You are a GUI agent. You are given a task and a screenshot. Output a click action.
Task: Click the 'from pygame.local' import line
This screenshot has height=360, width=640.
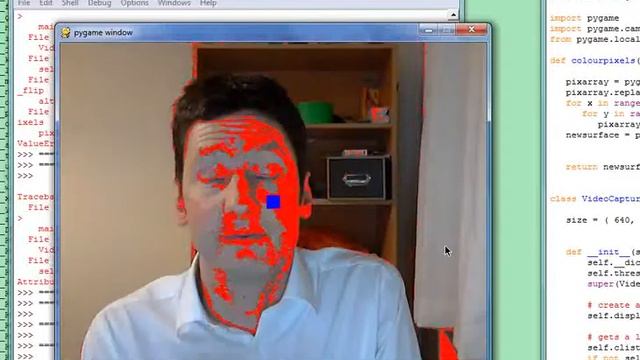[595, 40]
